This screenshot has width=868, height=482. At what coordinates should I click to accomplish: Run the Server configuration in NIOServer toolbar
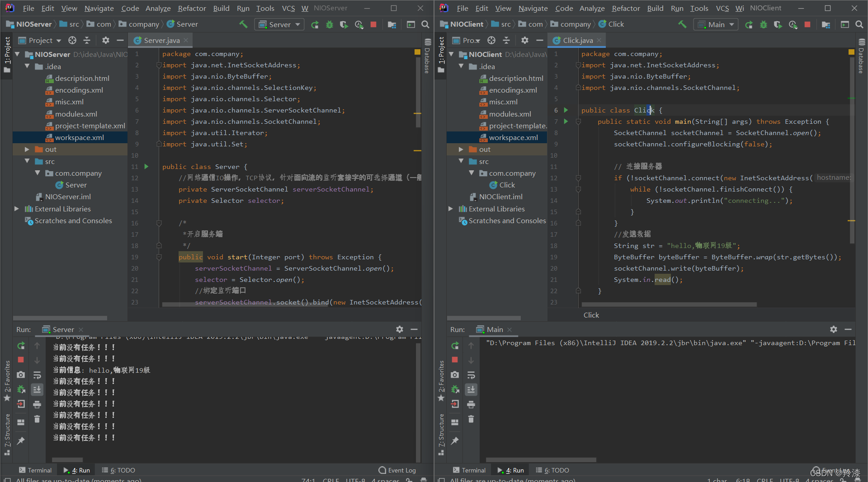click(315, 24)
